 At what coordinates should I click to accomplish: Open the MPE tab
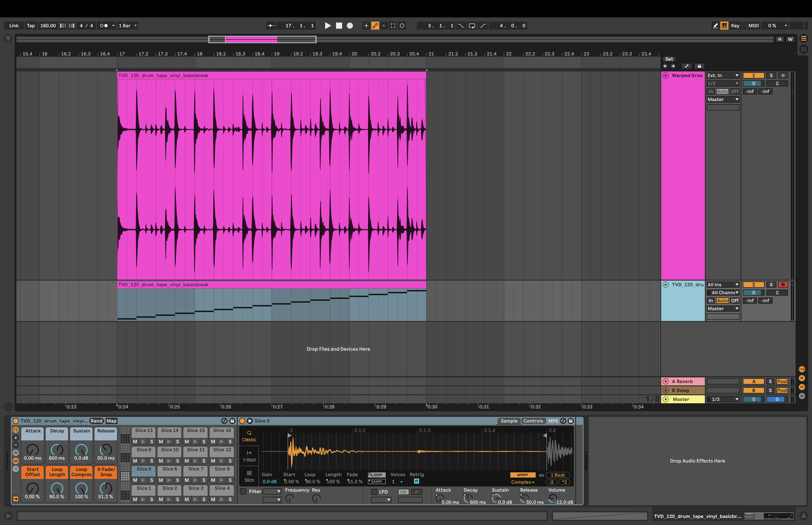pos(553,421)
